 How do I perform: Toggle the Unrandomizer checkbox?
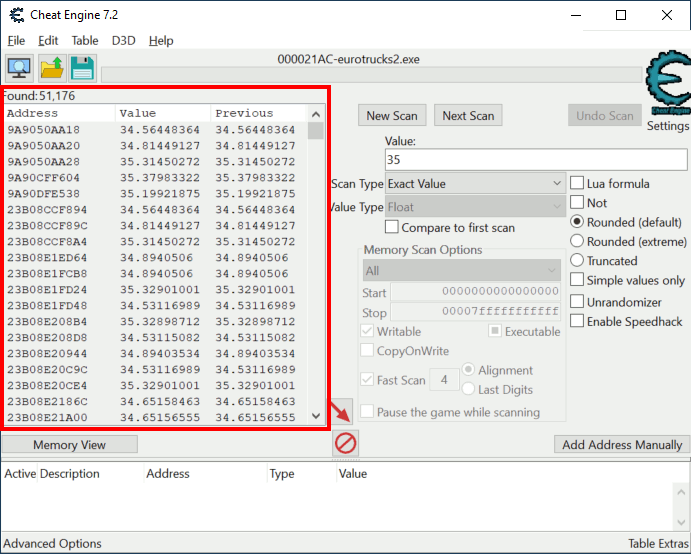pos(577,302)
